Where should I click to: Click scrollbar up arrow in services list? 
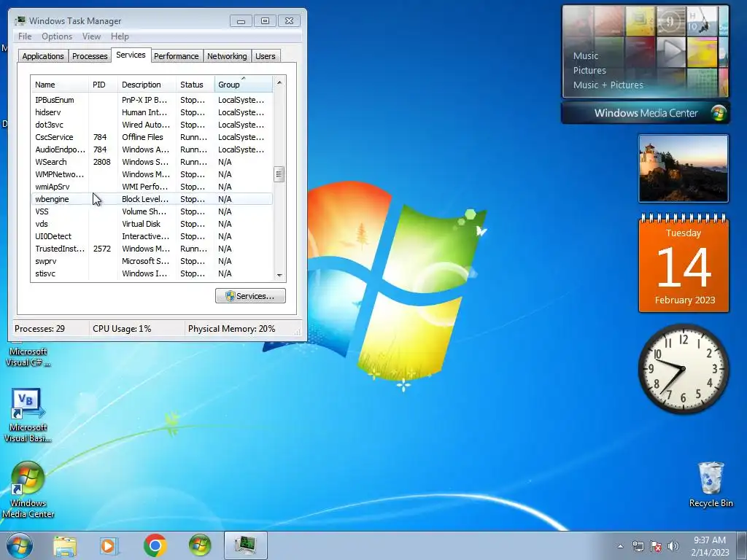point(279,82)
